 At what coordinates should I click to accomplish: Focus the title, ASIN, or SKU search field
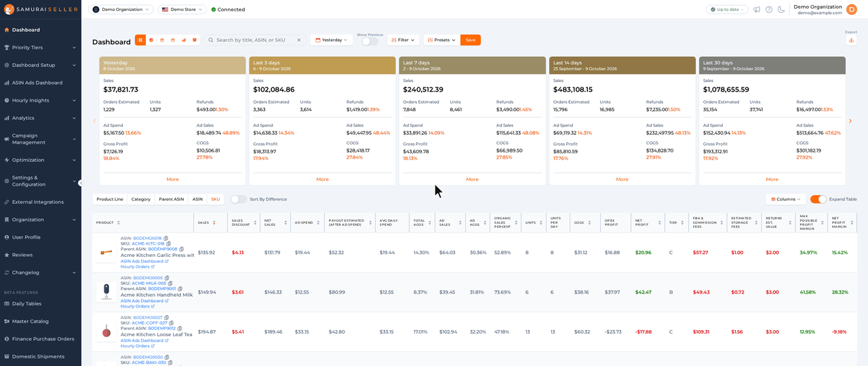(255, 40)
